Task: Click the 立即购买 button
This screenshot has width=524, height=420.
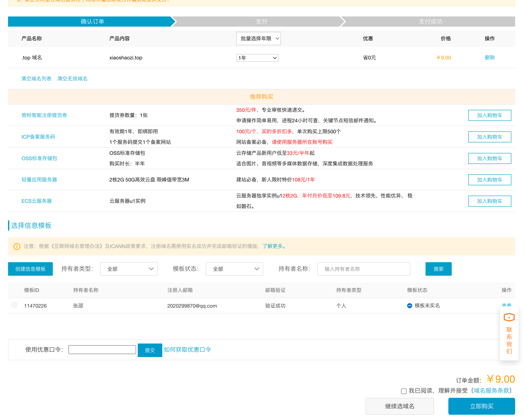Action: [x=482, y=406]
